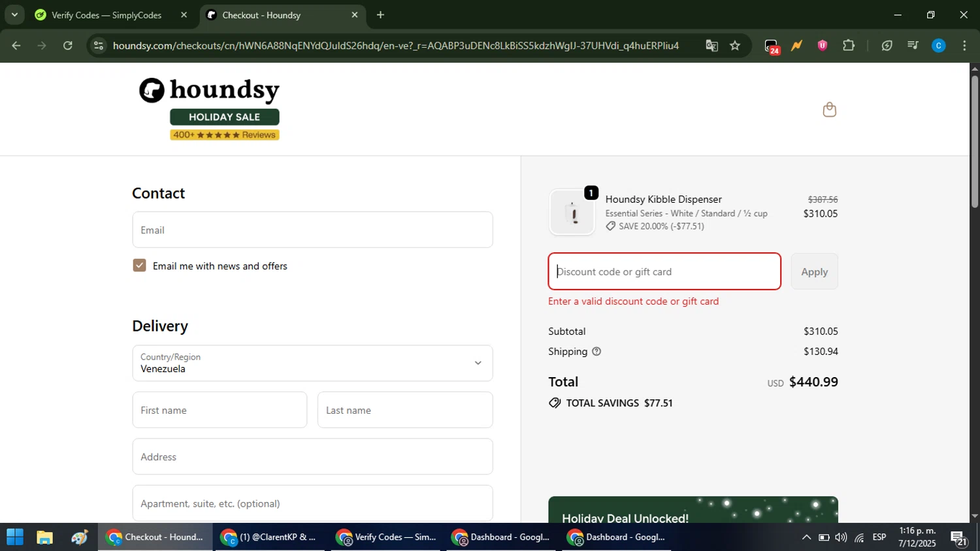
Task: Switch to @ClarentKP taskbar Chrome window
Action: click(x=270, y=537)
